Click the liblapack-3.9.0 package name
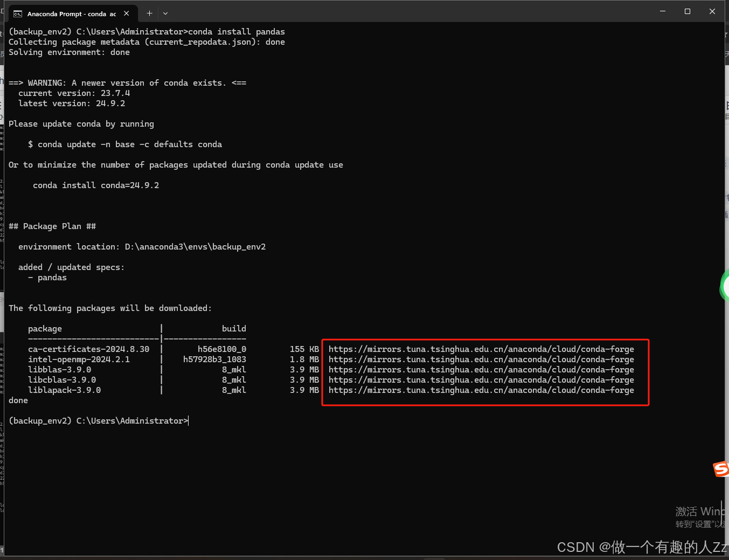The height and width of the screenshot is (560, 729). (65, 390)
